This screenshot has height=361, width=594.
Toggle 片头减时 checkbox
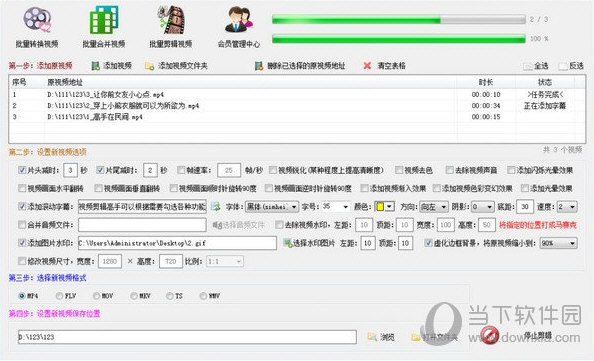(22, 170)
